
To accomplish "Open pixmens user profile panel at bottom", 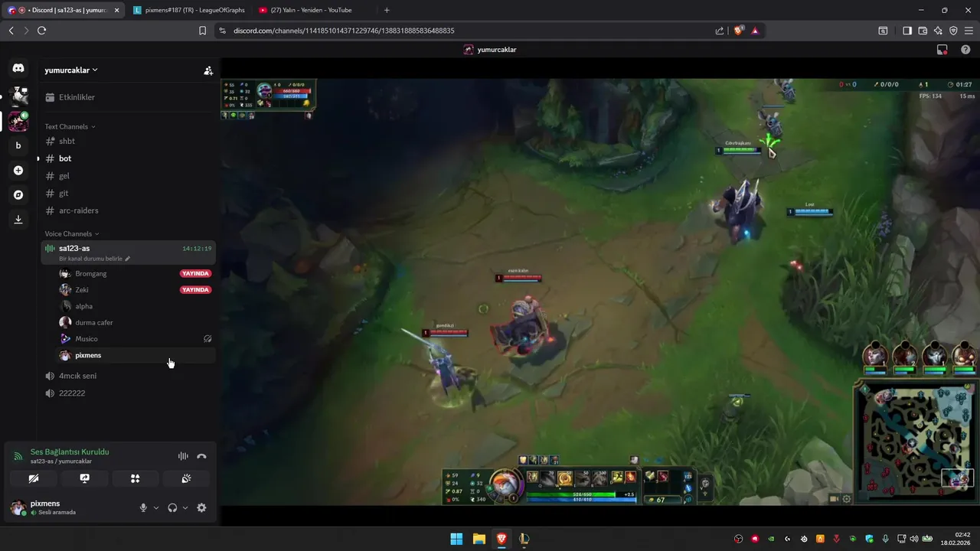I will click(x=69, y=507).
